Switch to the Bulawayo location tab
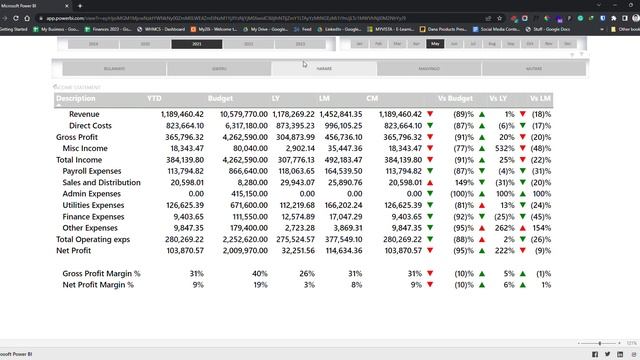Screen dimensions: 640x360 pos(114,69)
